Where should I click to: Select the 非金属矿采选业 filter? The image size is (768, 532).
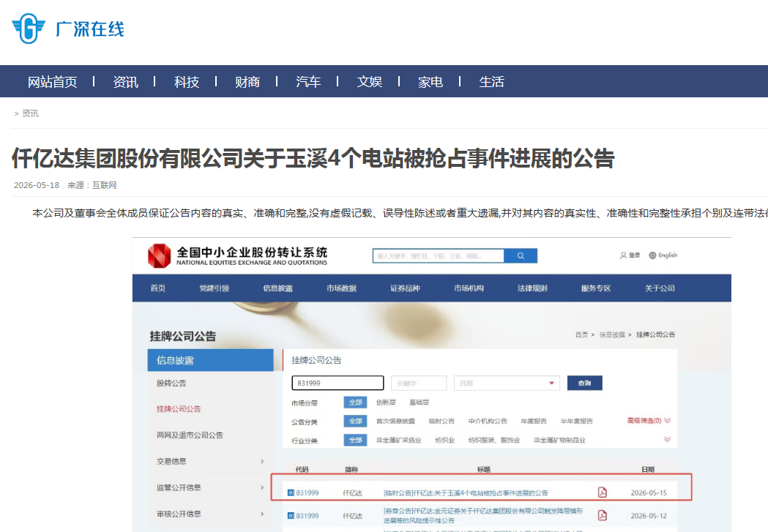(x=399, y=440)
